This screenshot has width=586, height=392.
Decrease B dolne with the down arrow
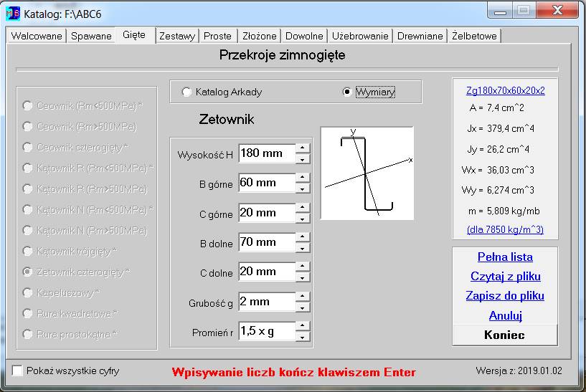click(303, 248)
